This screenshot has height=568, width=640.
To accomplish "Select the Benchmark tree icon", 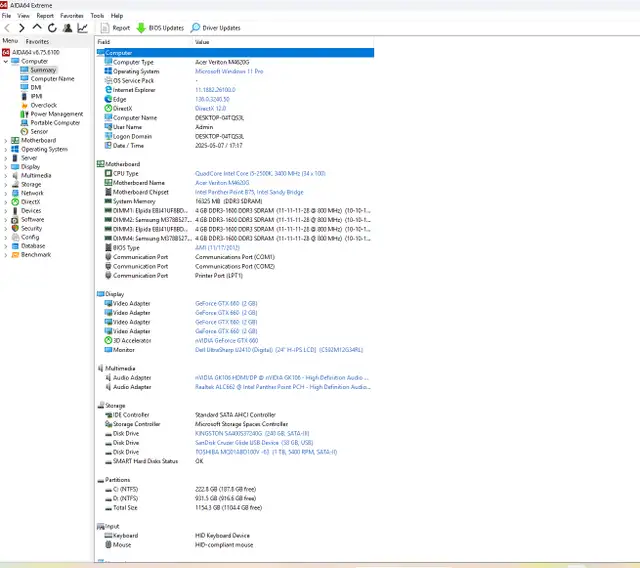I will tap(15, 255).
